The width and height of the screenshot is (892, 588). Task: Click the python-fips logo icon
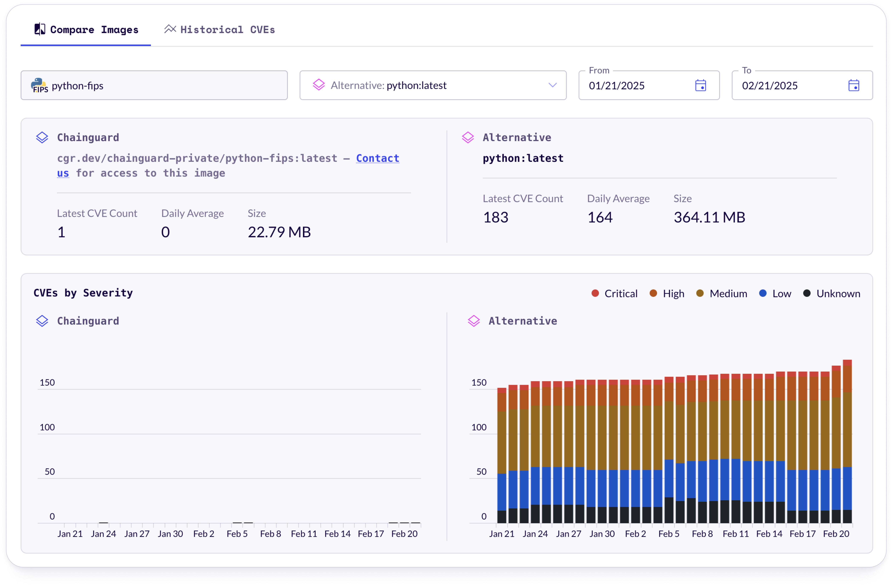pyautogui.click(x=39, y=86)
